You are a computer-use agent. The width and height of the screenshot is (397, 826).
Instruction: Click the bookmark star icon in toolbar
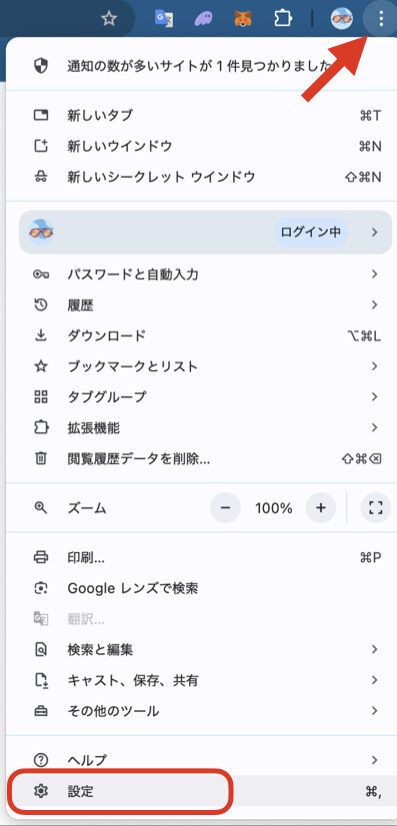[x=108, y=19]
